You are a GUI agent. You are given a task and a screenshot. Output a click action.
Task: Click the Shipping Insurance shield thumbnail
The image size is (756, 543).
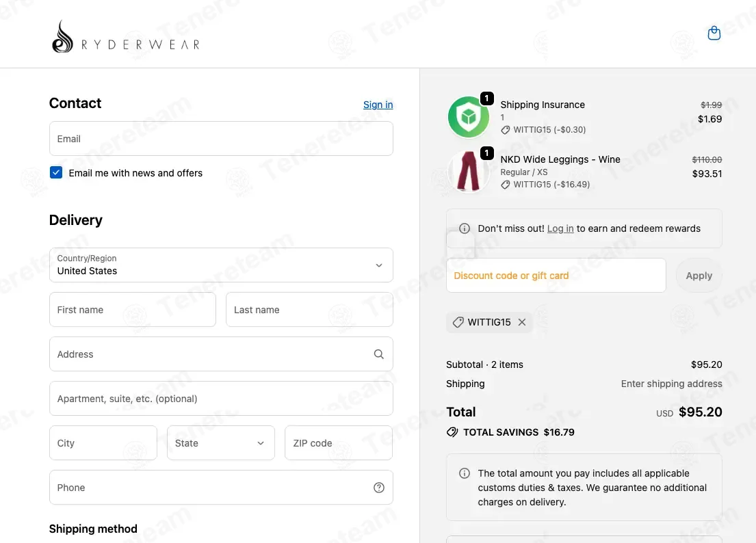[468, 117]
